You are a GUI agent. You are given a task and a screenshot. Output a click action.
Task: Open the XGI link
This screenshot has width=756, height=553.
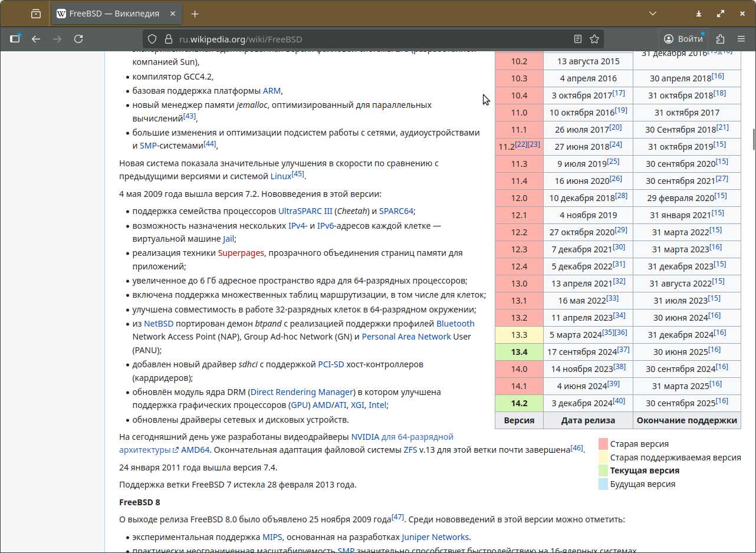point(357,406)
